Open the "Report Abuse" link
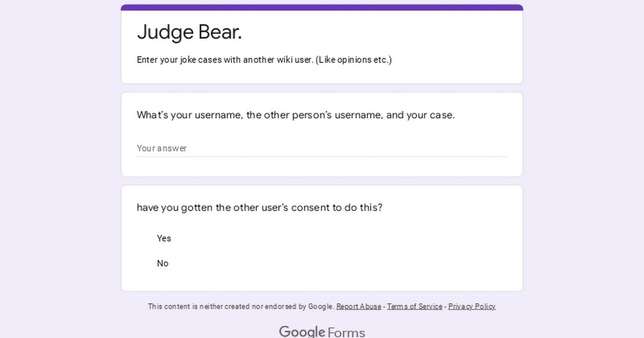The height and width of the screenshot is (338, 644). pyautogui.click(x=358, y=306)
